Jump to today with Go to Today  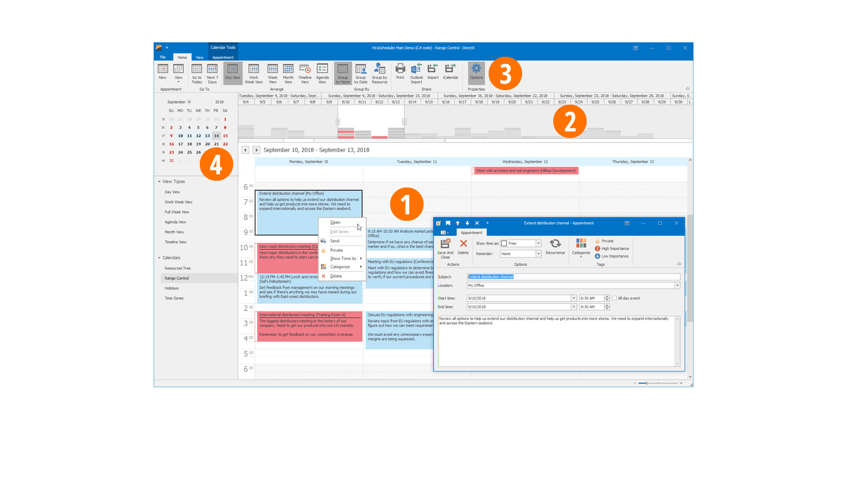(x=197, y=73)
